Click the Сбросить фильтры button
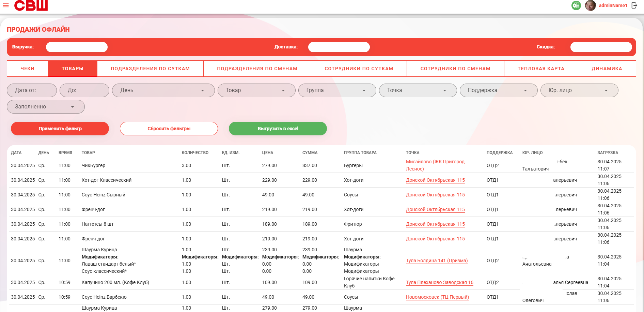This screenshot has height=312, width=644. [169, 129]
